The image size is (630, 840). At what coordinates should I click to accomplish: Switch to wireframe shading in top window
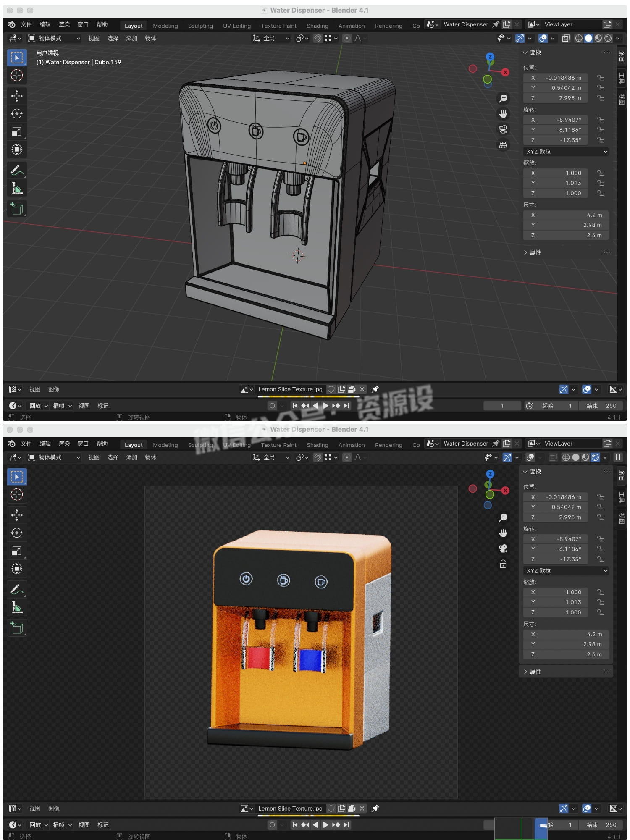click(578, 38)
